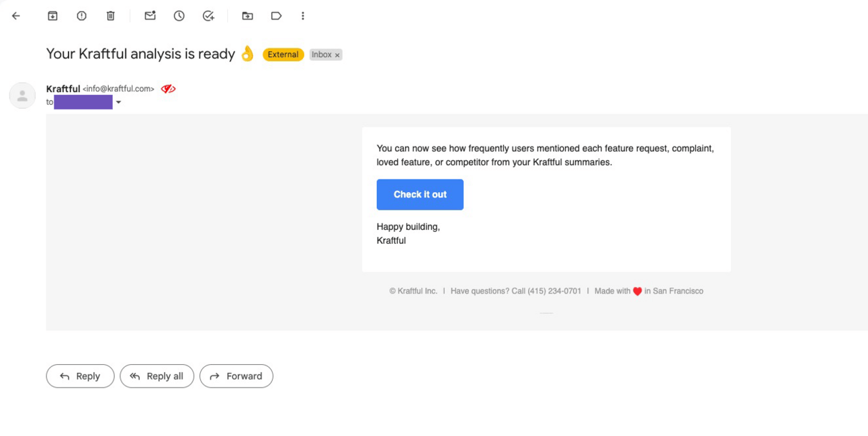Forward this email

(236, 376)
